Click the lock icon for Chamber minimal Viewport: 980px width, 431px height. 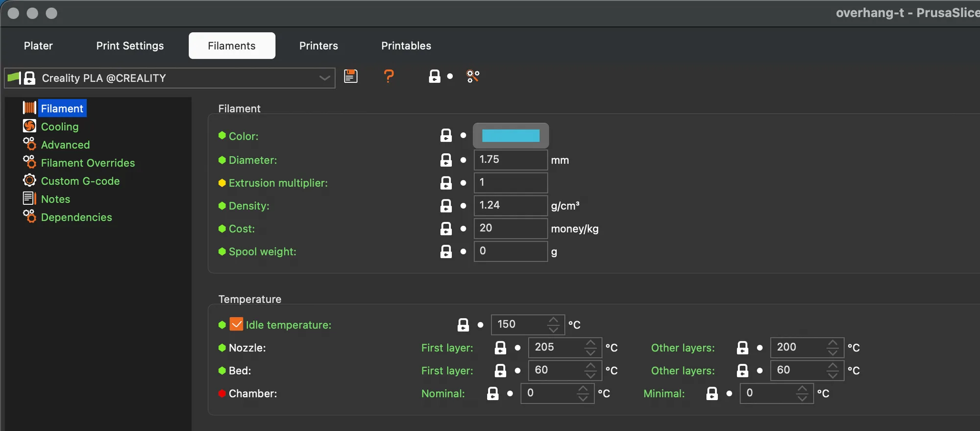[x=712, y=393]
